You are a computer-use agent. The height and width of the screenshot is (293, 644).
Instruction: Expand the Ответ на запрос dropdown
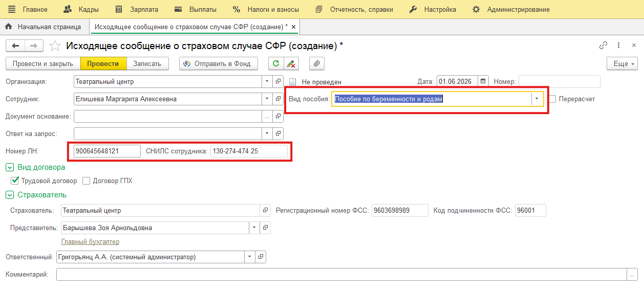(x=267, y=133)
